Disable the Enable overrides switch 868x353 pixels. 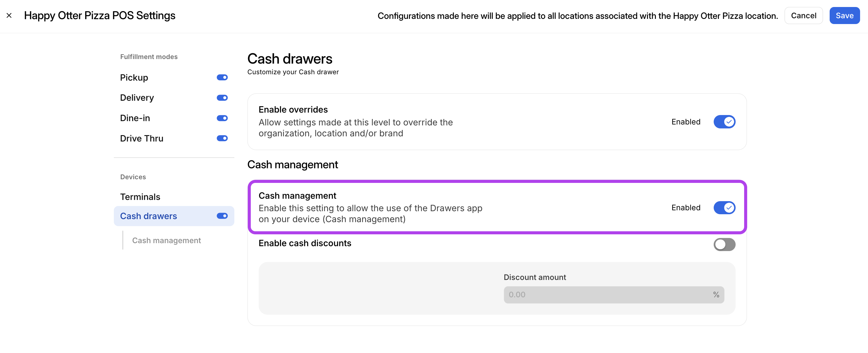724,122
